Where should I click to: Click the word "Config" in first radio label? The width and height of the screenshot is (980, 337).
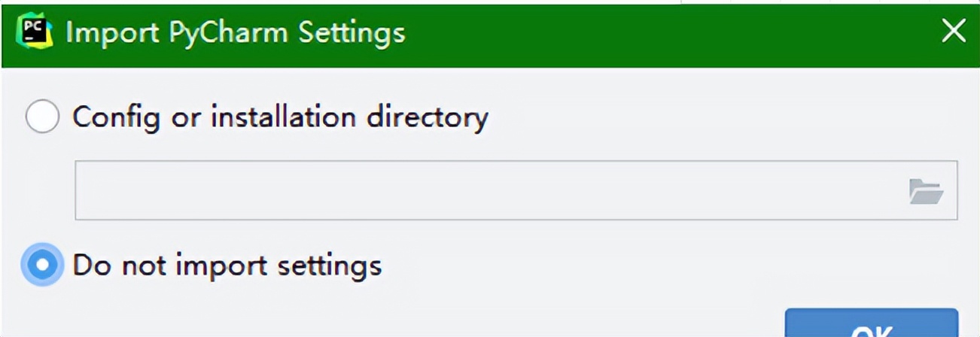(x=114, y=117)
